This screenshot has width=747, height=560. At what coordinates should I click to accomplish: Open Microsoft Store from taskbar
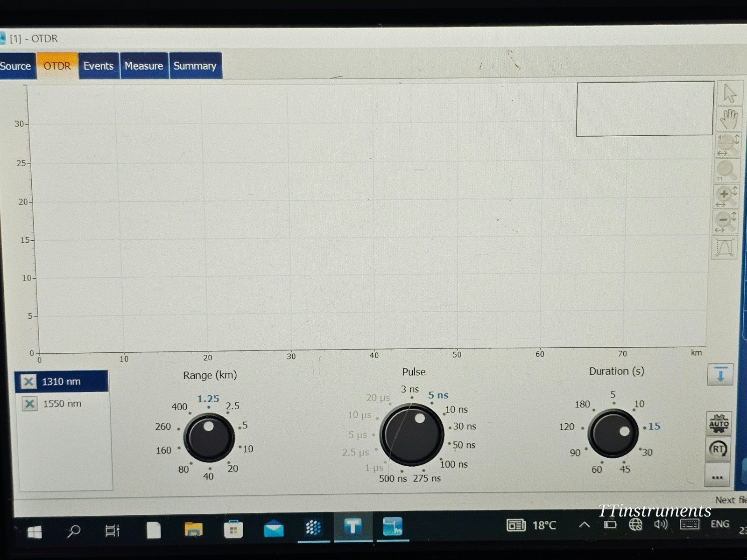click(233, 529)
